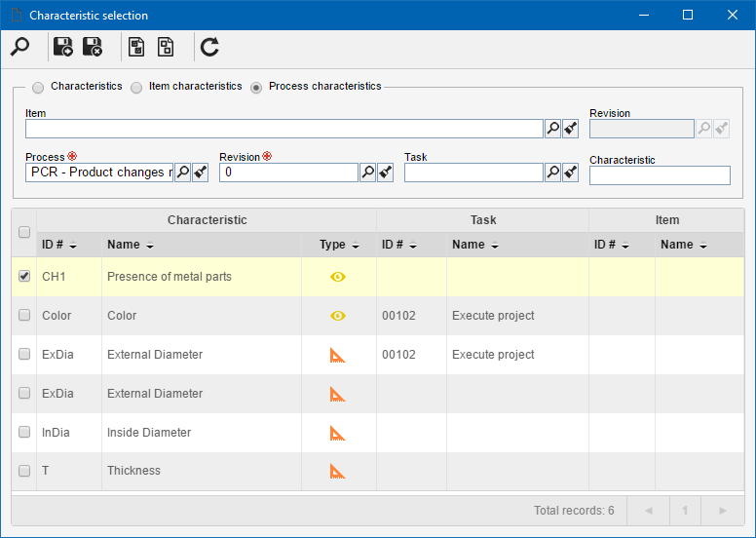Click the refresh toolbar icon
The width and height of the screenshot is (756, 538).
coord(209,47)
